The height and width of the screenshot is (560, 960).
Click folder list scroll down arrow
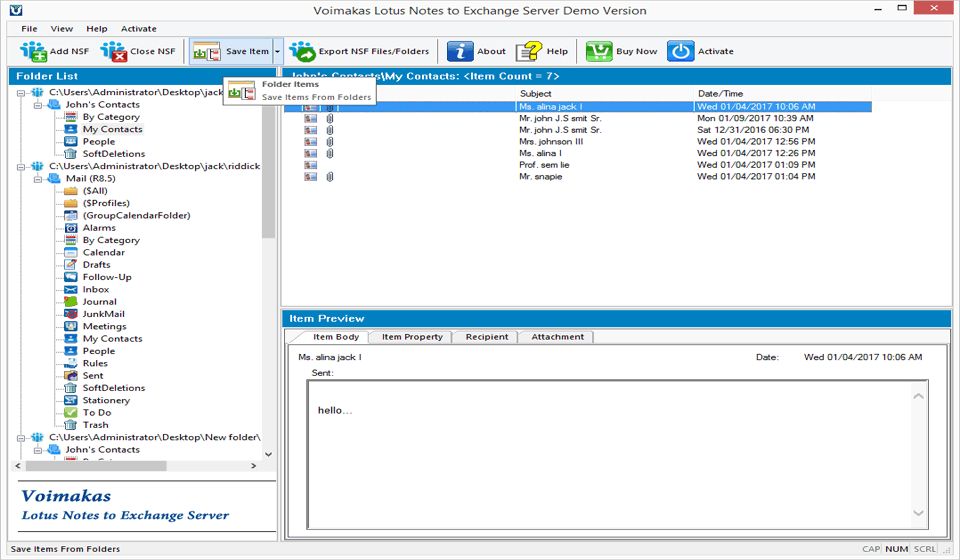[268, 454]
